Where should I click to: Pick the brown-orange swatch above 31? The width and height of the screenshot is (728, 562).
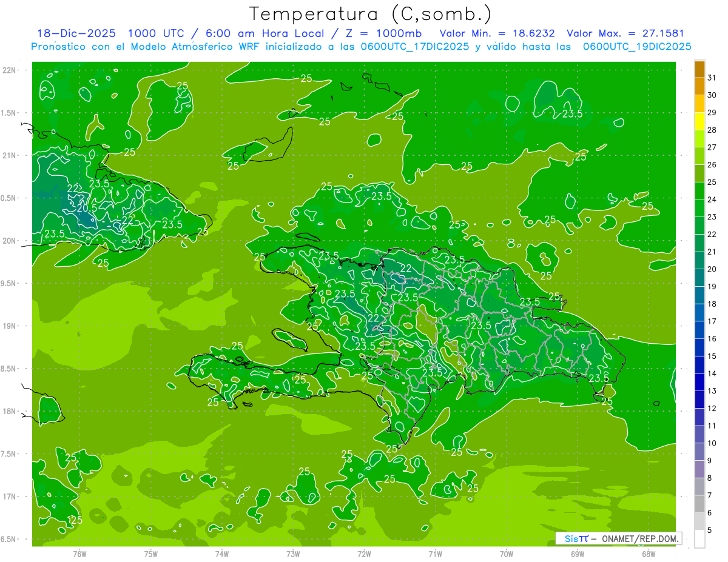(699, 69)
